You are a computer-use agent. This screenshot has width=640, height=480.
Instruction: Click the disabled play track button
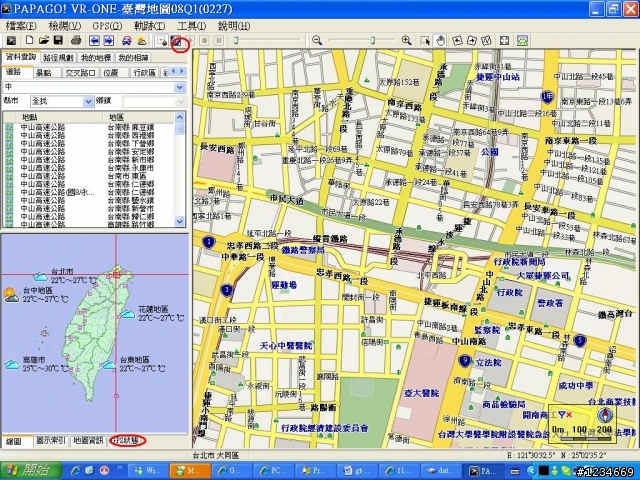click(191, 40)
